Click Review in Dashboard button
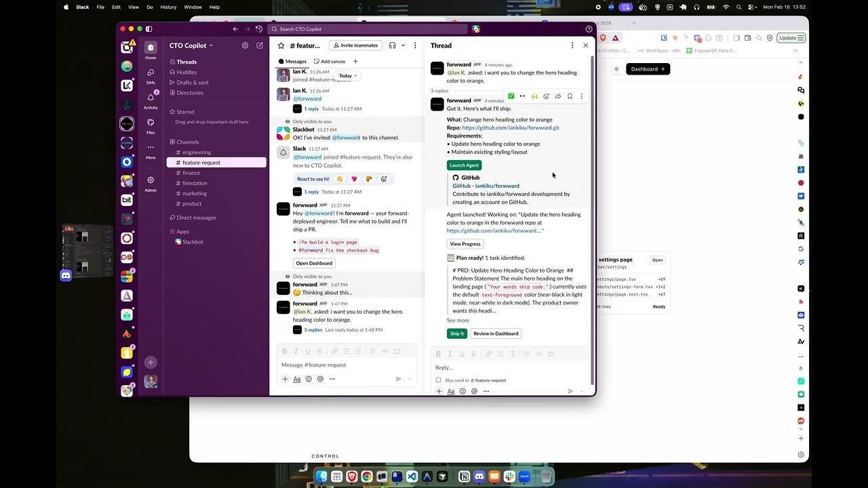This screenshot has height=488, width=868. click(496, 333)
